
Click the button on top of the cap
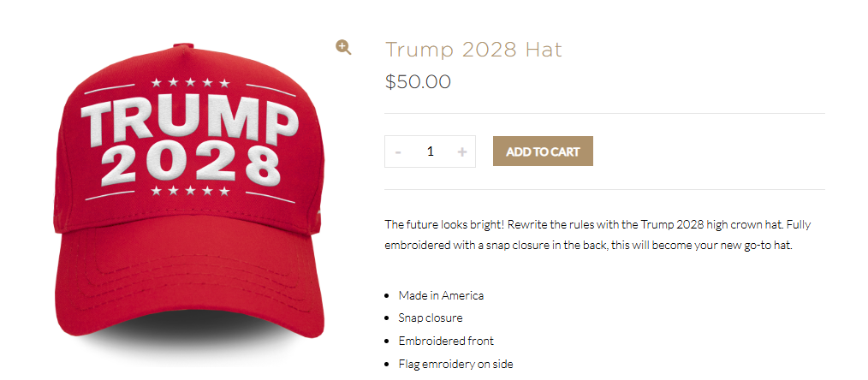tap(182, 46)
